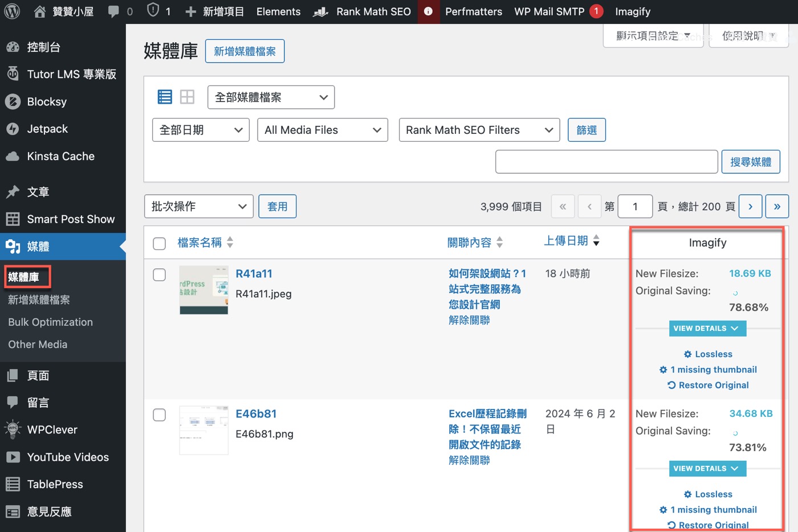Open Bulk Optimization submenu item

[50, 322]
